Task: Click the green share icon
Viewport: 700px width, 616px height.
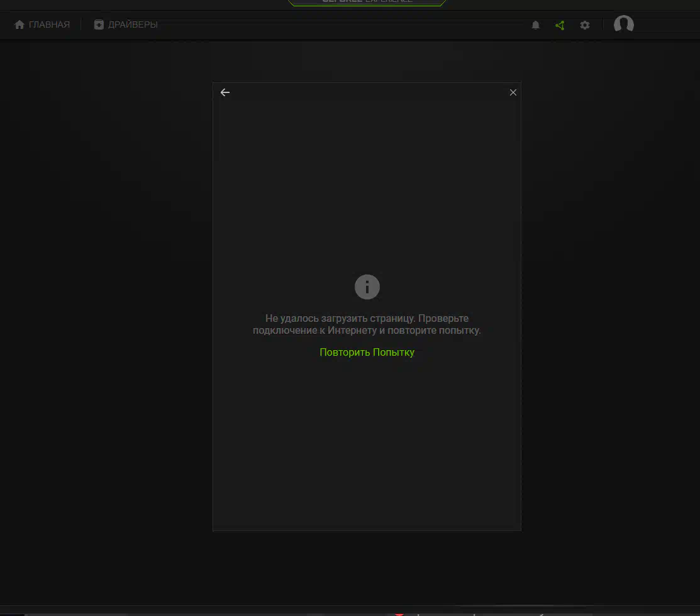Action: (x=560, y=25)
